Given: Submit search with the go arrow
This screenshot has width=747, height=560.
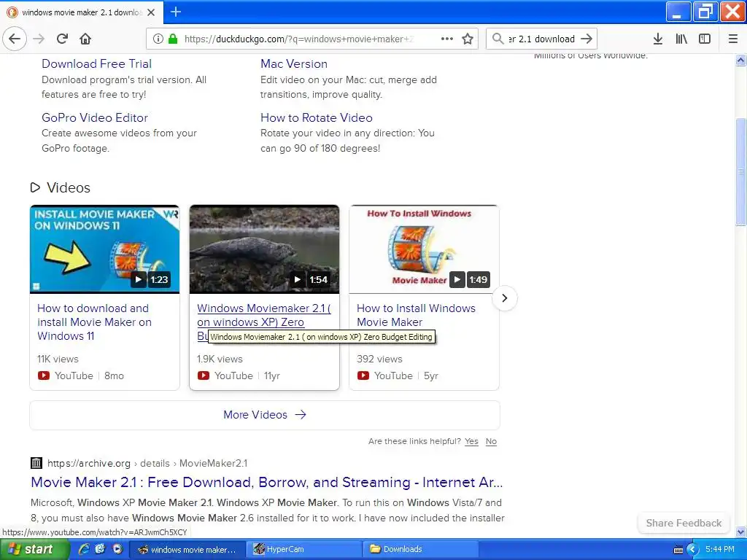Looking at the screenshot, I should tap(587, 39).
